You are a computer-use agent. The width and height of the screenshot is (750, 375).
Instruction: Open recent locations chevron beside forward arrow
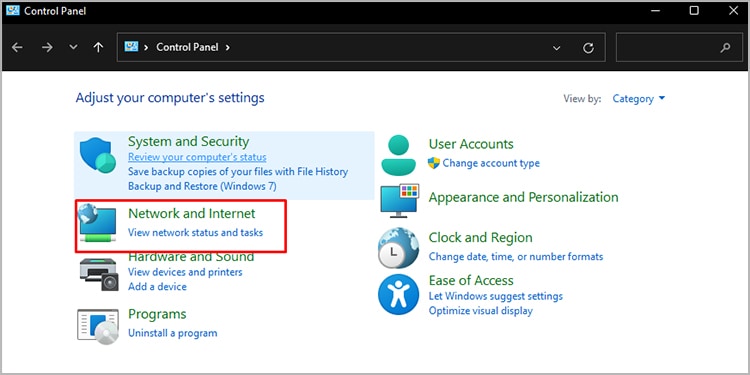click(x=73, y=47)
